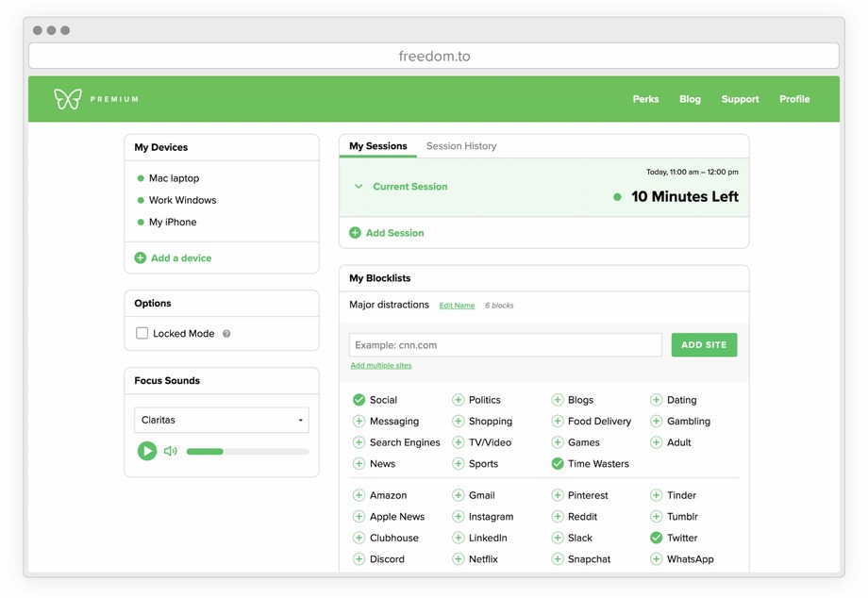This screenshot has width=868, height=598.
Task: Select the Play button under Focus Sounds
Action: pyautogui.click(x=147, y=451)
